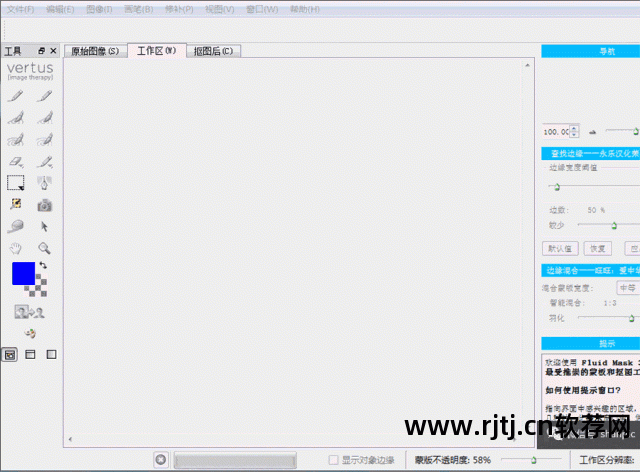Open the 帮助(H) menu
Screen dimensions: 640x472
(x=304, y=9)
